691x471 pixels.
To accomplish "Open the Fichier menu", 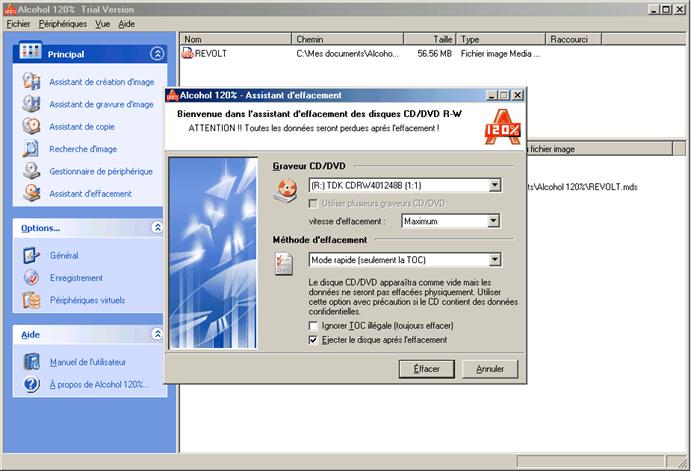I will (19, 24).
